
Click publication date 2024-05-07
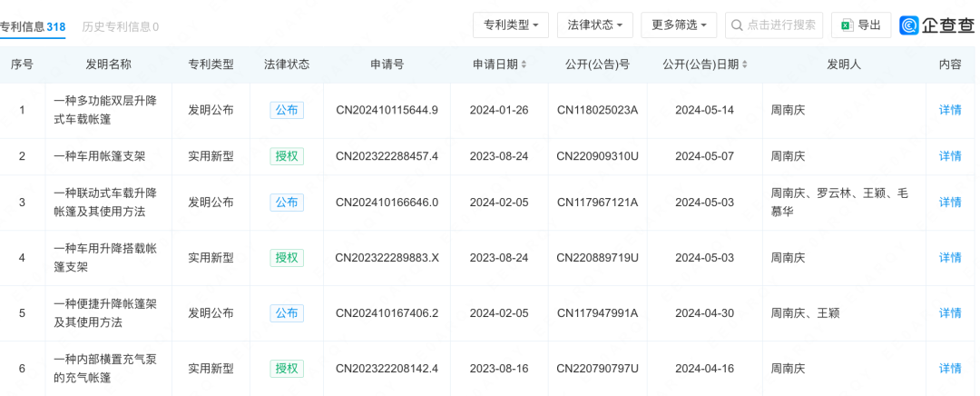click(x=704, y=156)
